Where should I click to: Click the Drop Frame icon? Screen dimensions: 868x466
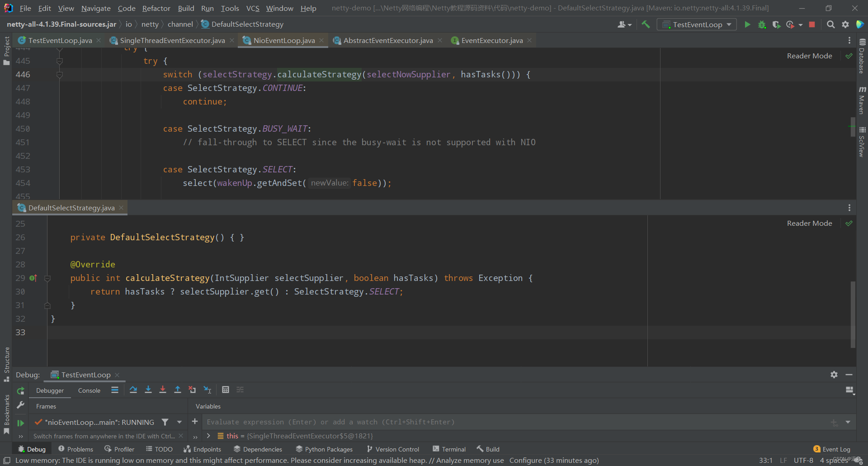[x=192, y=390]
